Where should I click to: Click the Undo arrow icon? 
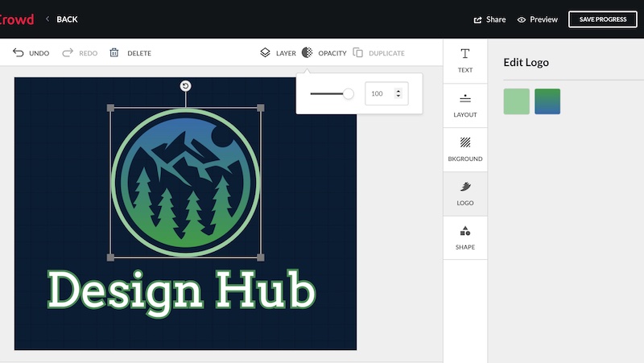pos(19,53)
